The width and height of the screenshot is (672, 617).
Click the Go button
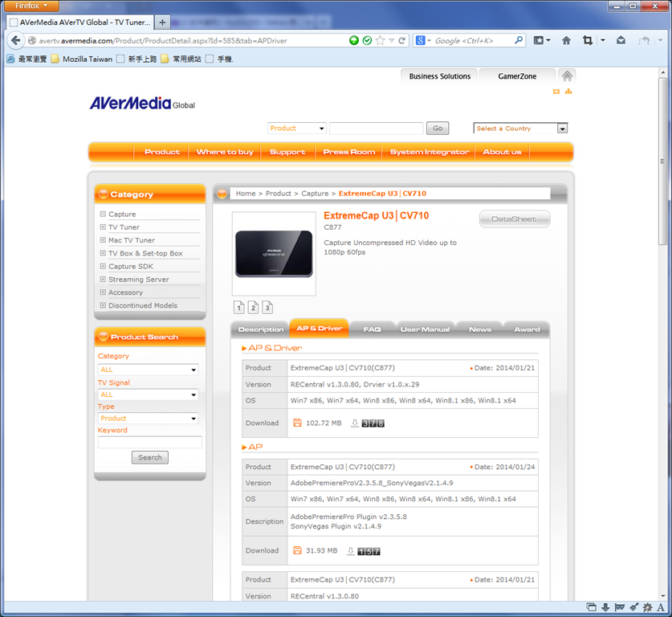(438, 129)
